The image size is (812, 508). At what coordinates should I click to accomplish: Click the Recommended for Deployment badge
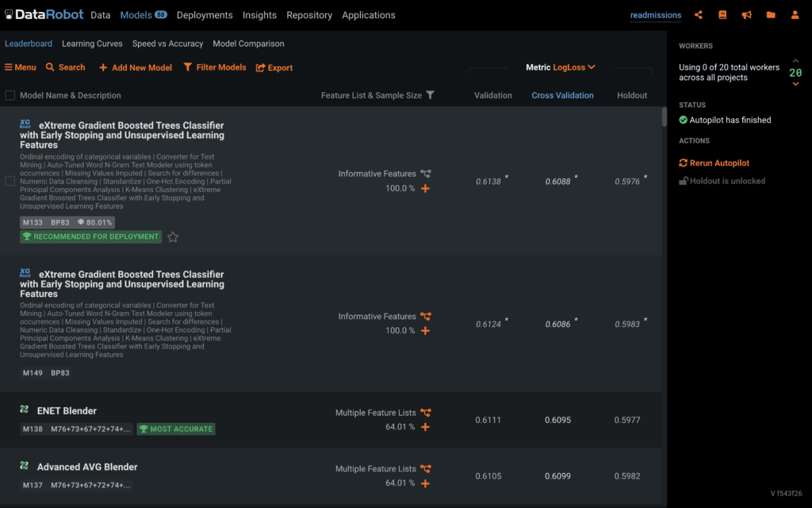click(90, 237)
